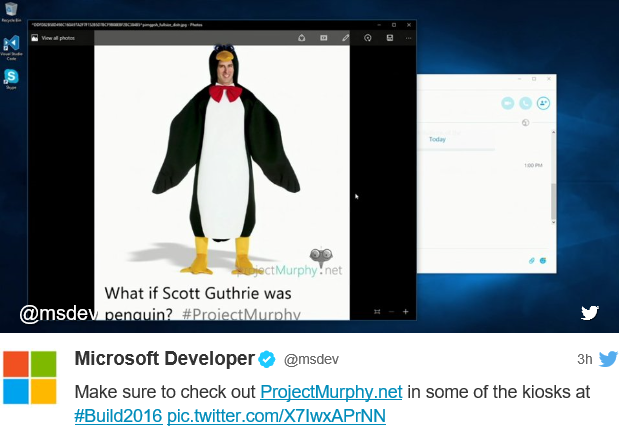Screen dimensions: 619x430
Task: Click the penguin costume photo
Action: tap(222, 182)
